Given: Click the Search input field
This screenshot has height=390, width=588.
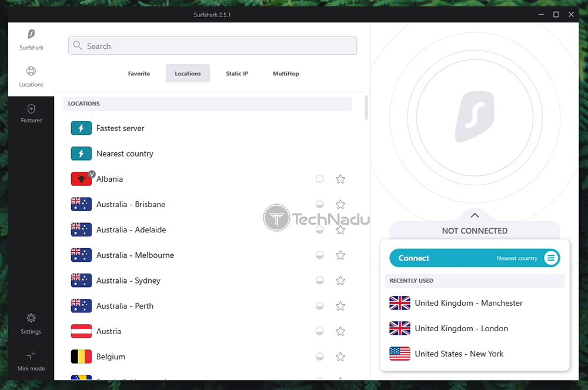Looking at the screenshot, I should coord(213,46).
